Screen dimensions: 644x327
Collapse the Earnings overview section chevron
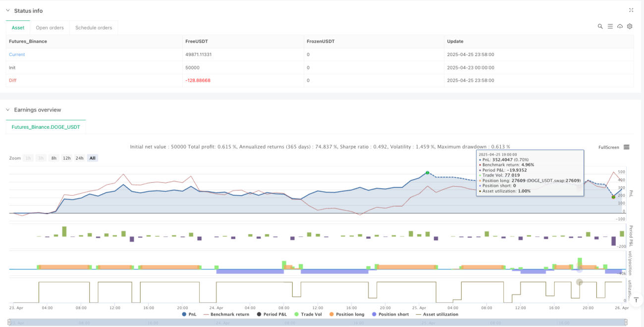pyautogui.click(x=7, y=110)
